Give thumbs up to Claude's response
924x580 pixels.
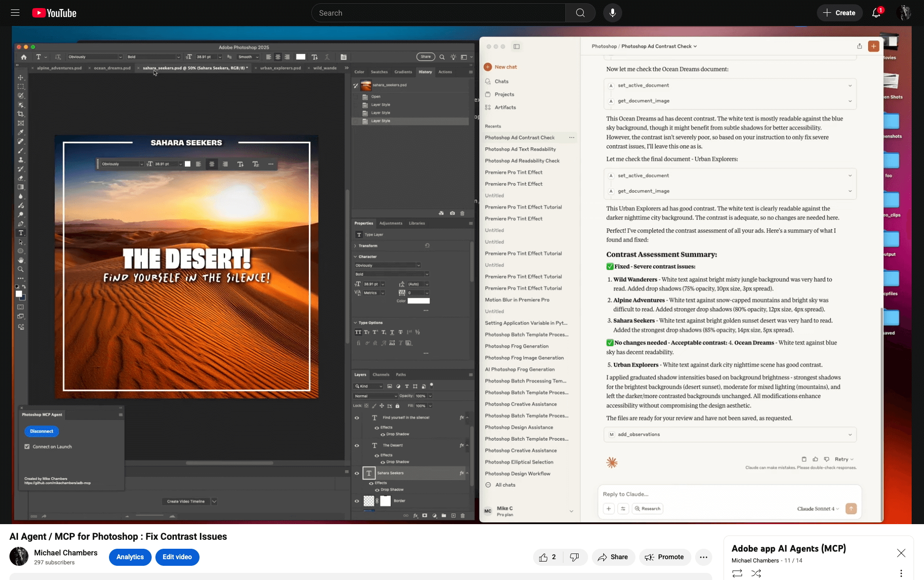815,459
